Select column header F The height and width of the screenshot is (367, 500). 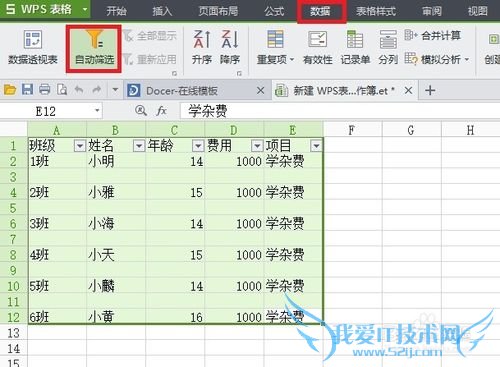pyautogui.click(x=352, y=130)
